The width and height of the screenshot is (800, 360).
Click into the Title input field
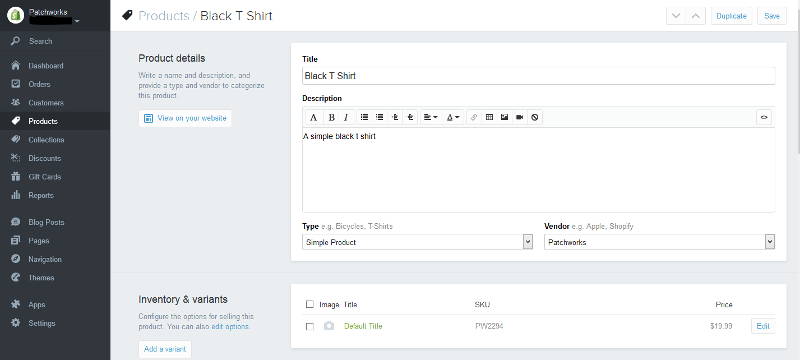tap(539, 76)
